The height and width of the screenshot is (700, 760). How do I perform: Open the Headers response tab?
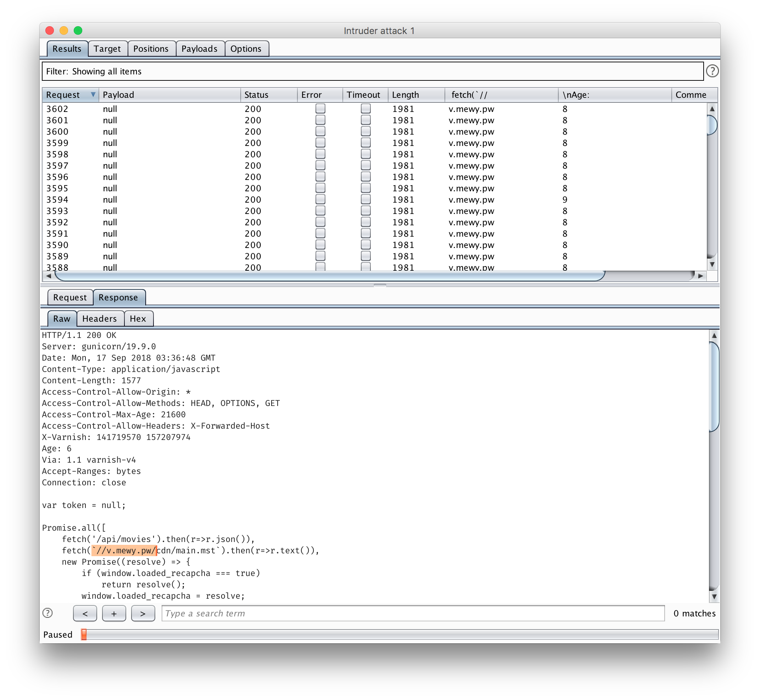point(99,318)
